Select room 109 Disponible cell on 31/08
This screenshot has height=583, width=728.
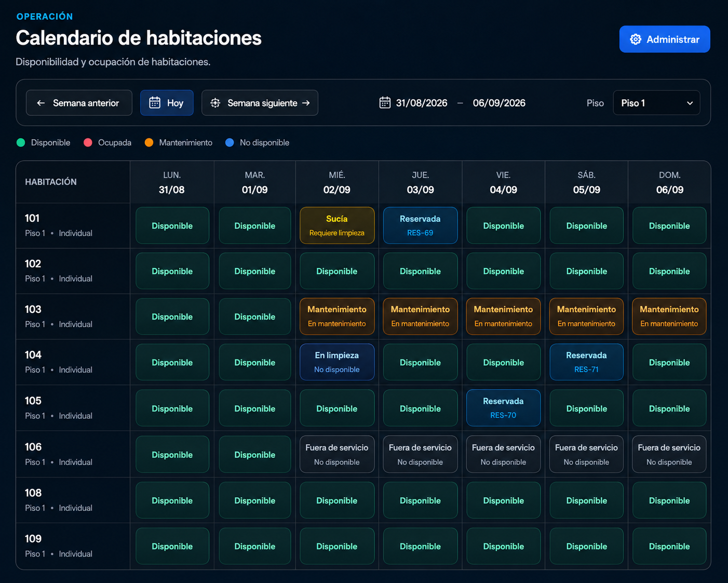[x=172, y=546]
